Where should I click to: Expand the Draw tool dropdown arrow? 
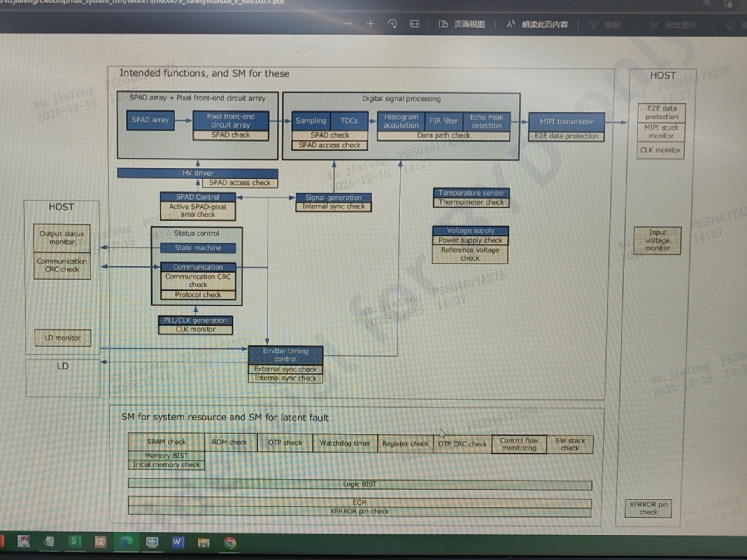(x=633, y=26)
